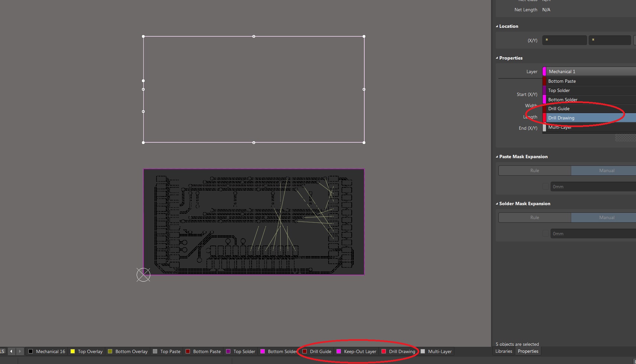Click the PCB board layout in the workspace
636x364 pixels.
click(254, 222)
